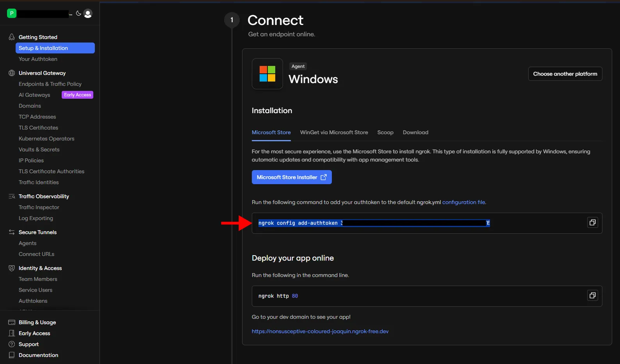Click the Early Access building icon
This screenshot has height=364, width=620.
[12, 333]
